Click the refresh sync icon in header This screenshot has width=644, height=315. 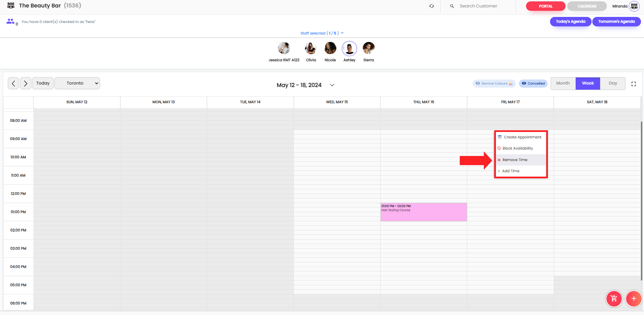coord(432,6)
